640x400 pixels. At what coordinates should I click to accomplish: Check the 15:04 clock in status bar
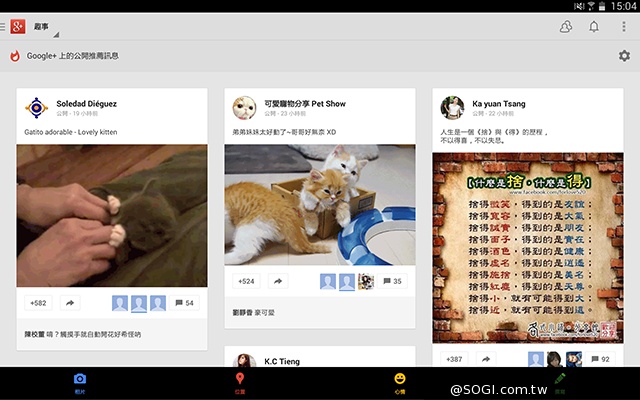tap(623, 6)
